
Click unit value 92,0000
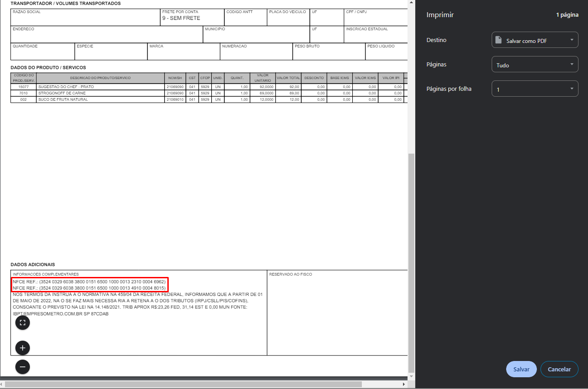(x=266, y=87)
